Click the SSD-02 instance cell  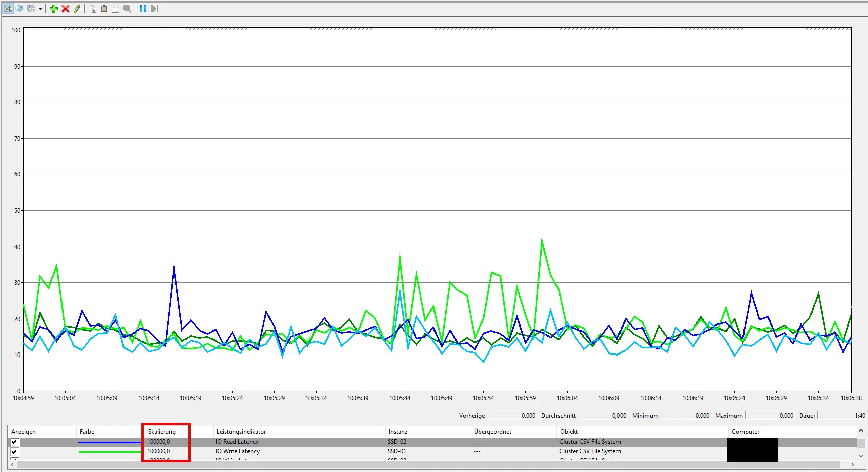[397, 442]
